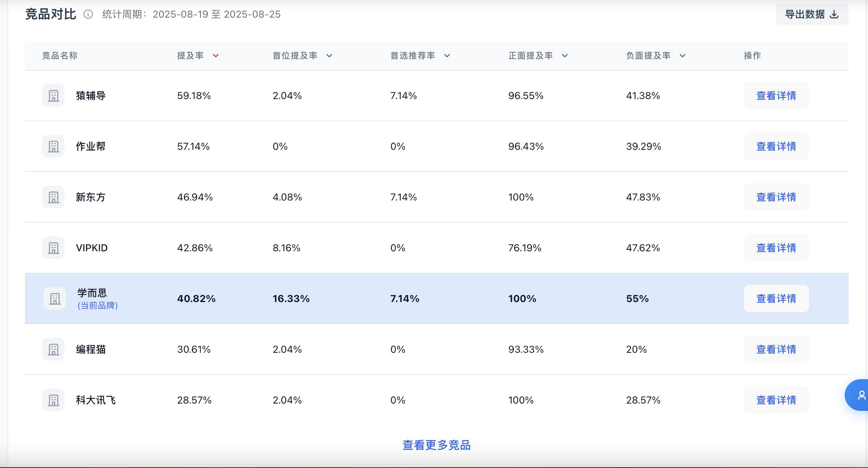Click the 47.62% negative rate value

click(x=643, y=248)
